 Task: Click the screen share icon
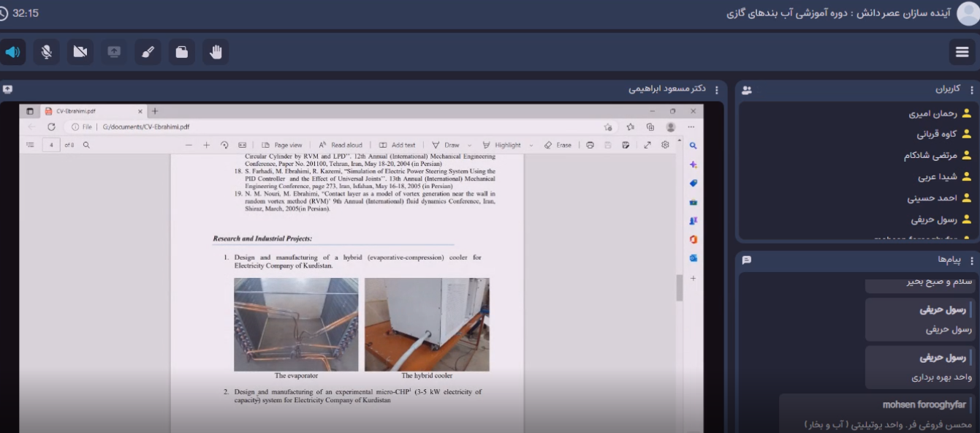[114, 52]
